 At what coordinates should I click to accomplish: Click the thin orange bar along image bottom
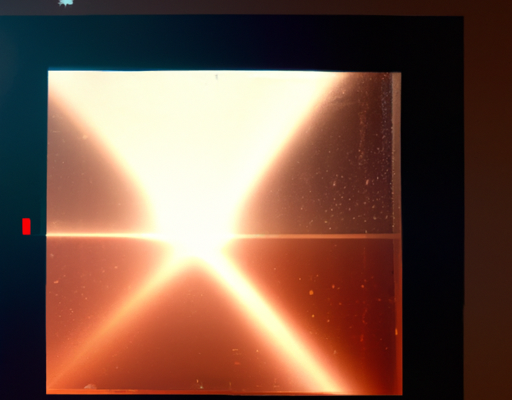224,392
